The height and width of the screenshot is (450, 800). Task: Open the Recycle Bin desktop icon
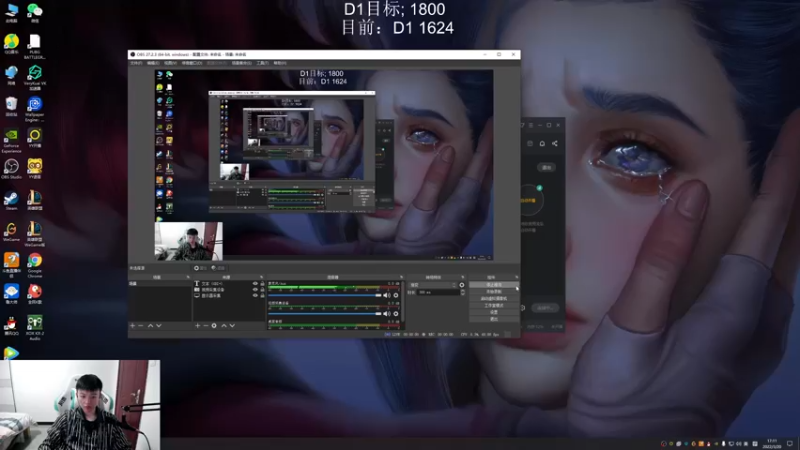(11, 107)
